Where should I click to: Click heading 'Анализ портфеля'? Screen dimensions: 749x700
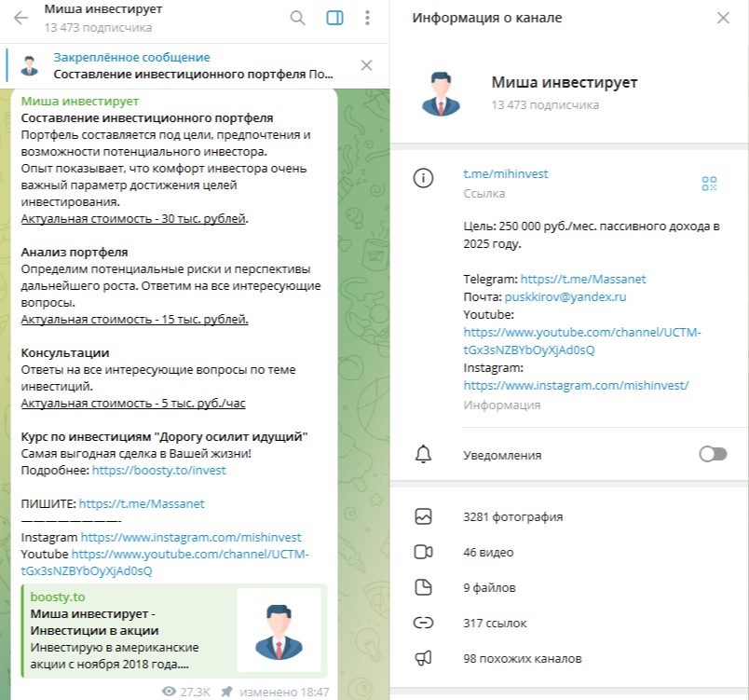click(75, 252)
